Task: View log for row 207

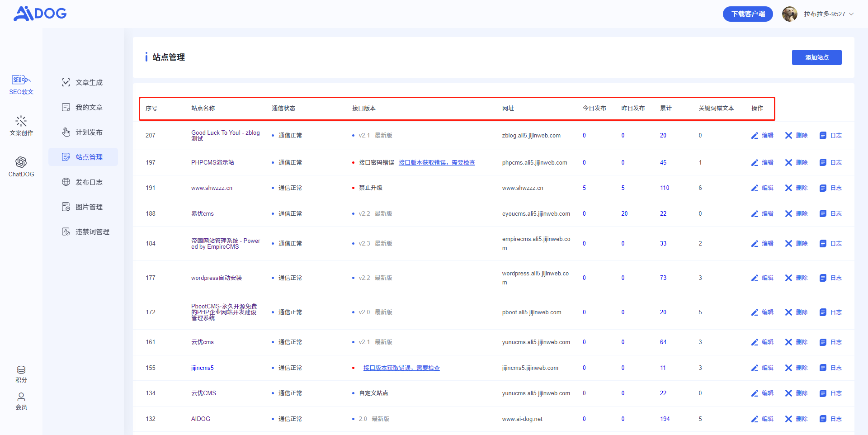Action: point(830,135)
